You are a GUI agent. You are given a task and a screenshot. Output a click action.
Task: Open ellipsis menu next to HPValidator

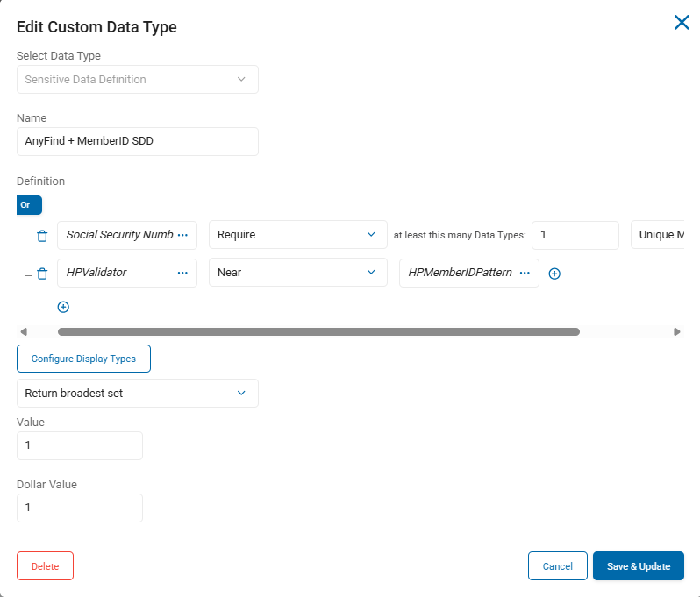182,273
